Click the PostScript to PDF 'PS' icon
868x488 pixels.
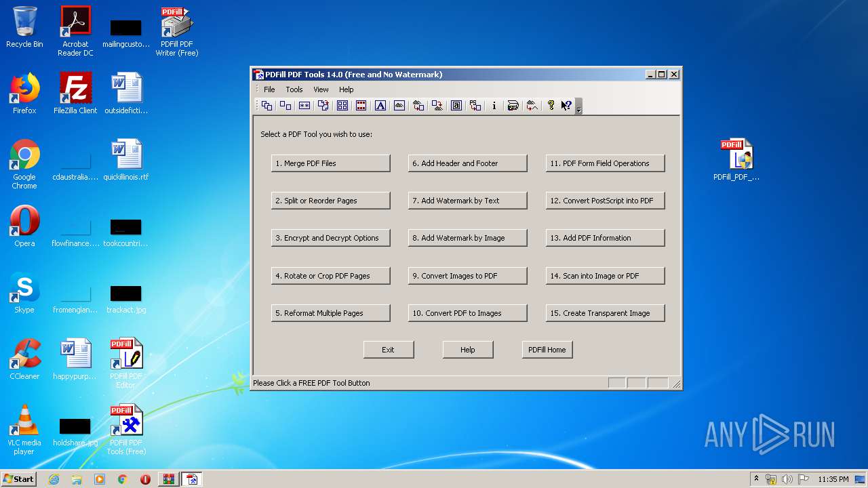pyautogui.click(x=475, y=106)
